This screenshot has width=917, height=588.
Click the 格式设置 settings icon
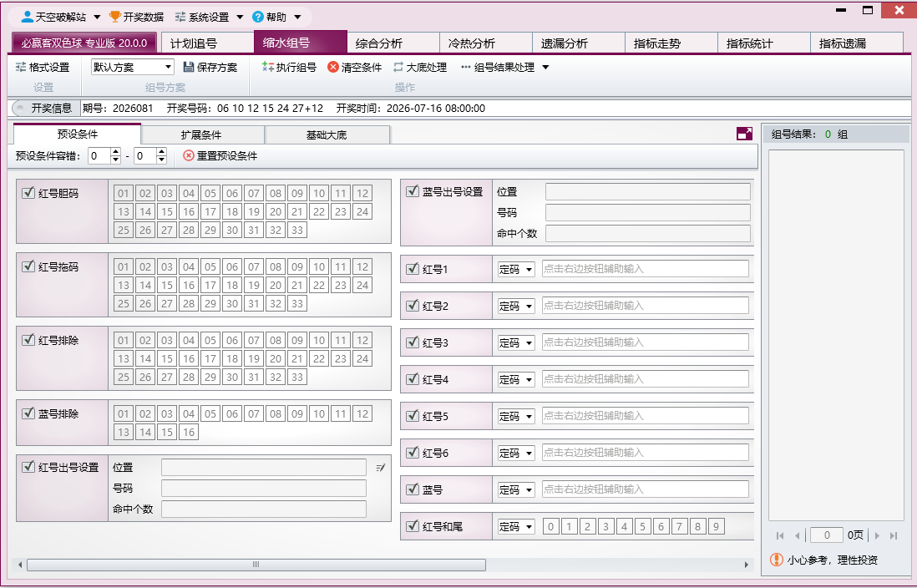21,68
